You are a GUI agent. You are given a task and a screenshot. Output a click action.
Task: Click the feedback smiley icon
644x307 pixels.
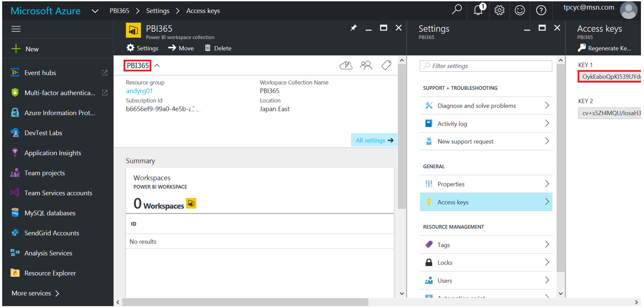520,10
